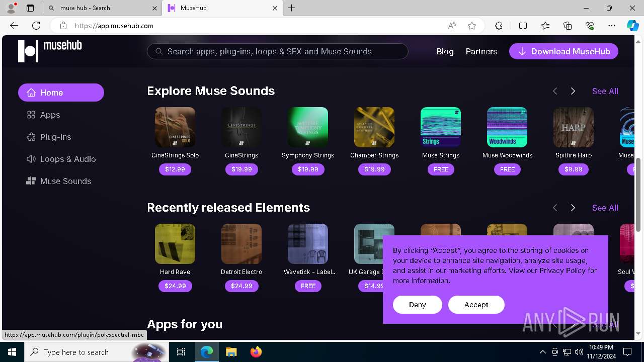Click the $24.99 price under Hard Rave

coord(175,286)
